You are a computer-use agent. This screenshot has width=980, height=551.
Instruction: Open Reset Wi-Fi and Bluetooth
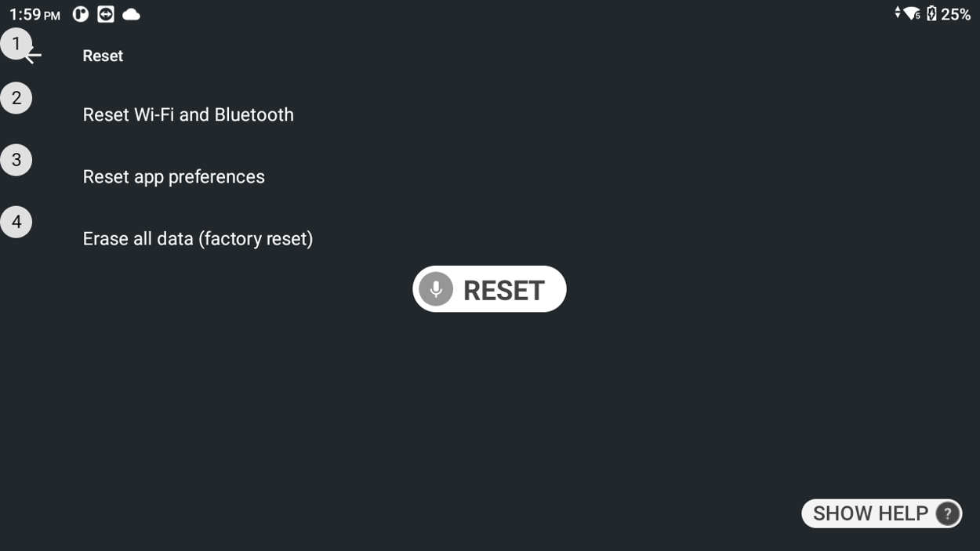tap(188, 114)
